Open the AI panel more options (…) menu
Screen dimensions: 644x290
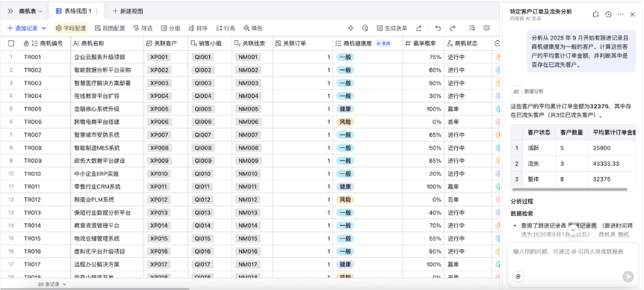click(x=620, y=14)
